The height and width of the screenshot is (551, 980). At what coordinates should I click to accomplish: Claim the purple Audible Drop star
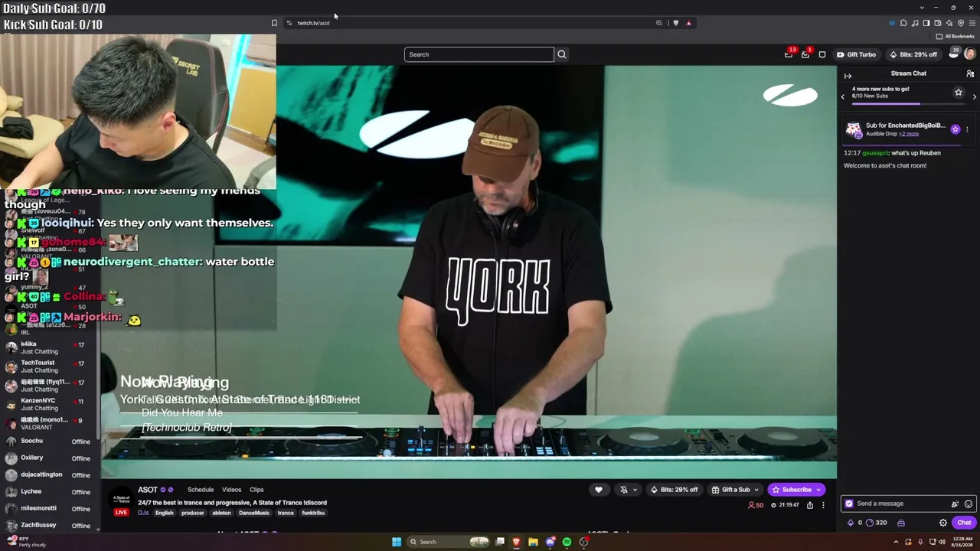(x=955, y=129)
